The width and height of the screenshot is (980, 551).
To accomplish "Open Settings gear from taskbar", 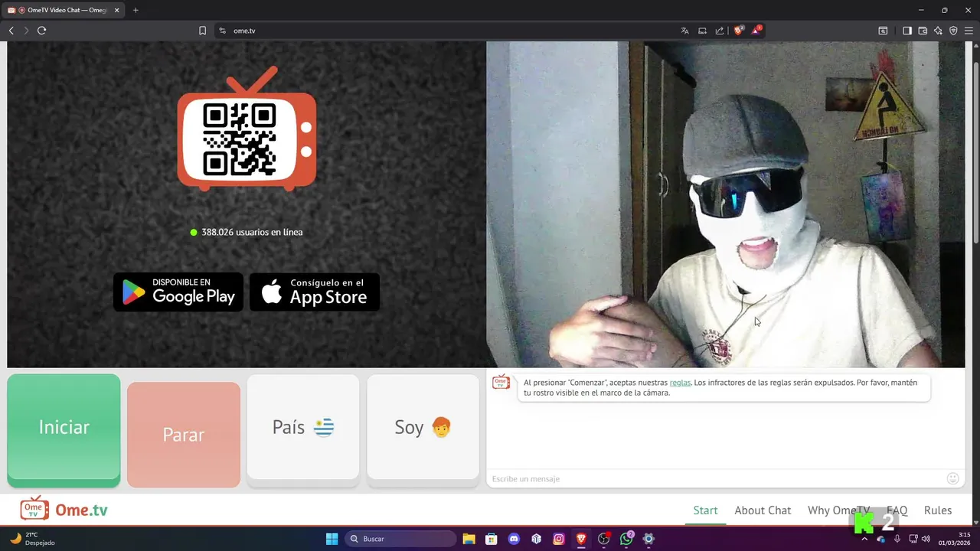I will coord(648,539).
